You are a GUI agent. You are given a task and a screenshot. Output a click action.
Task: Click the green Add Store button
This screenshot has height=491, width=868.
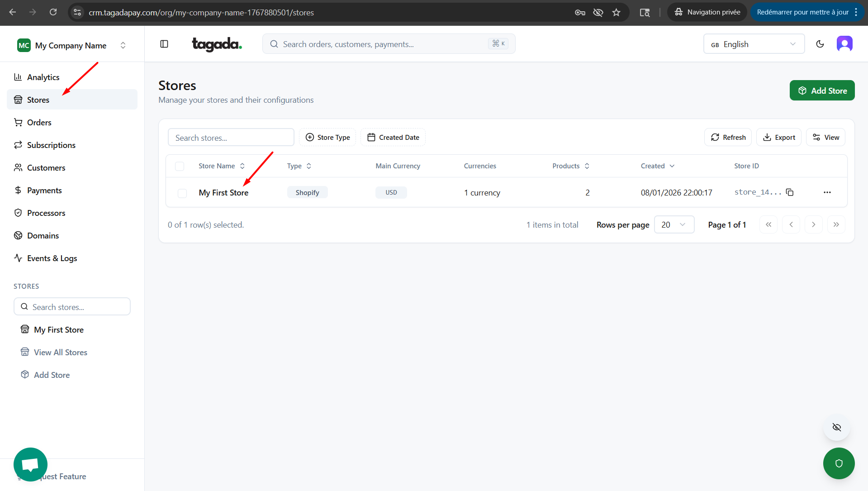821,91
